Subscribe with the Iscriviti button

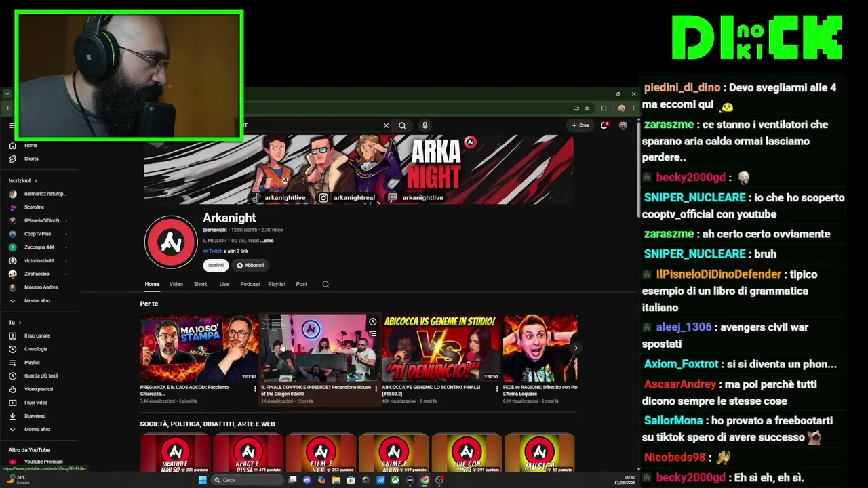click(x=216, y=265)
